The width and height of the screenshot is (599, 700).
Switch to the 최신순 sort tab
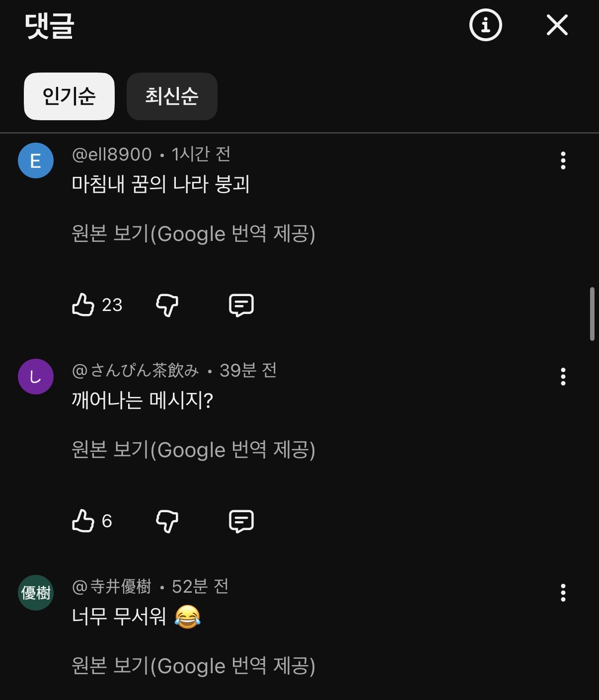click(x=172, y=96)
